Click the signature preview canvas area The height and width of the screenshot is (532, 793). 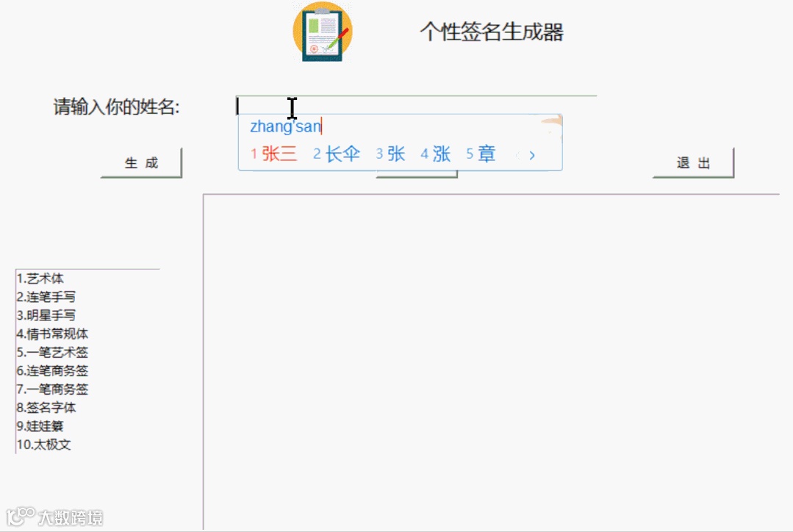[491, 362]
